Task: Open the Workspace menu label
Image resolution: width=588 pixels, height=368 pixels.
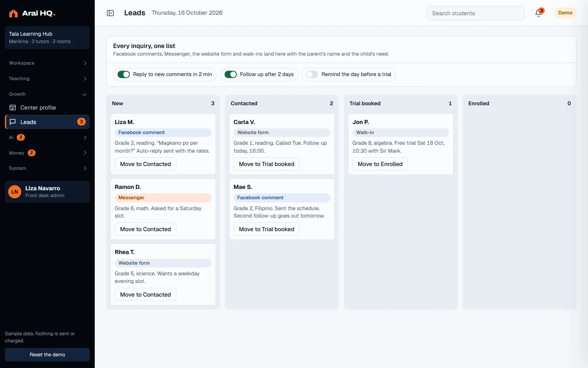Action: click(22, 63)
